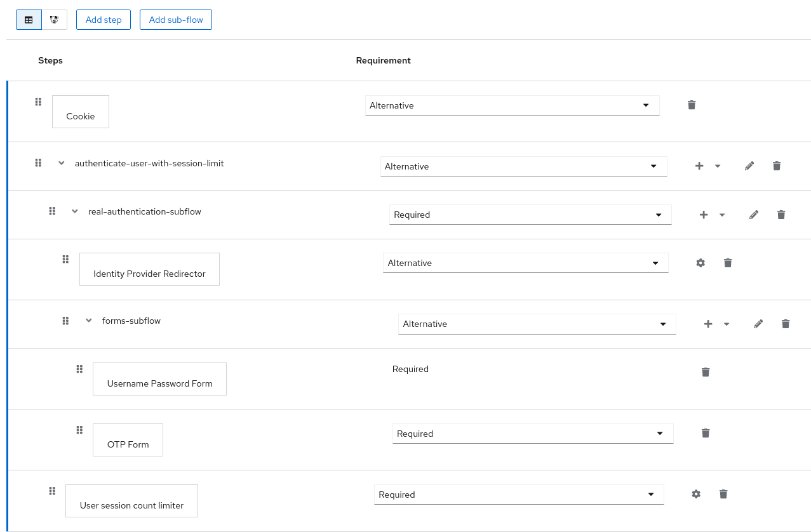Click the Add step button

coord(103,20)
